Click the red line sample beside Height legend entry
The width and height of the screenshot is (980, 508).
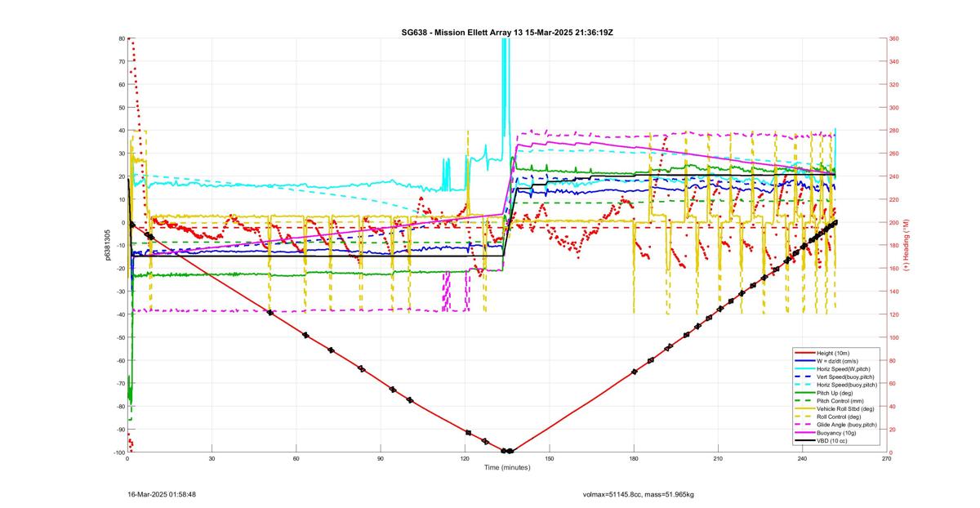tap(804, 352)
